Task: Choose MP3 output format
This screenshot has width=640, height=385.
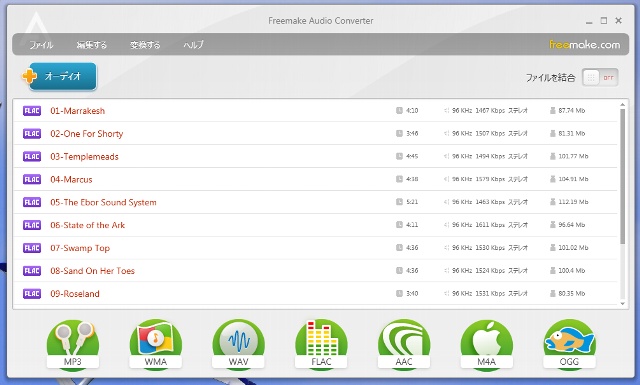Action: click(x=73, y=345)
